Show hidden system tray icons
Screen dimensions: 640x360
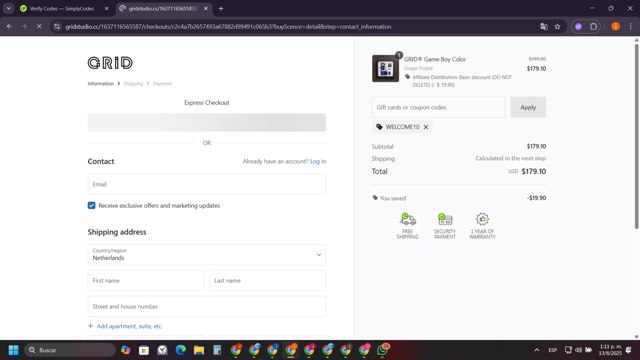coord(537,350)
